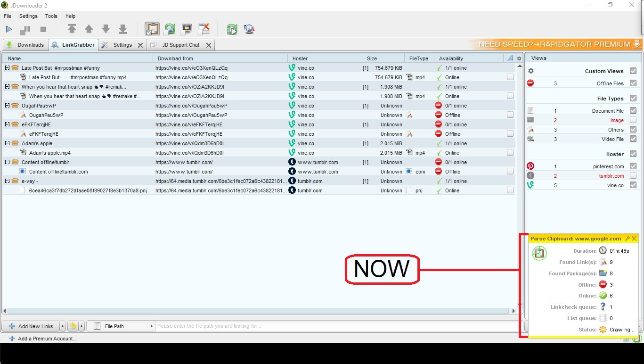The width and height of the screenshot is (644, 364).
Task: Open the Settings menu in the menu bar
Action: coord(28,16)
